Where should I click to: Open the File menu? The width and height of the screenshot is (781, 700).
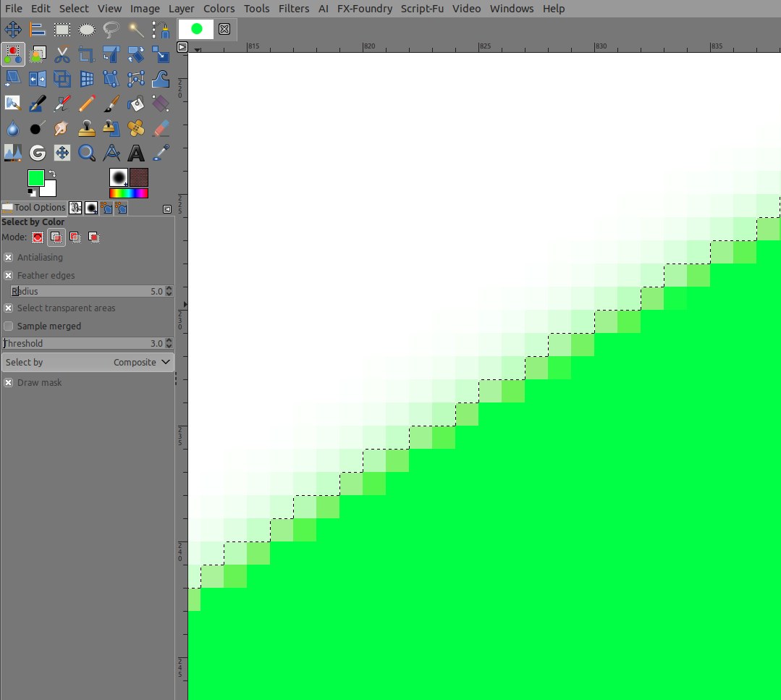[14, 9]
